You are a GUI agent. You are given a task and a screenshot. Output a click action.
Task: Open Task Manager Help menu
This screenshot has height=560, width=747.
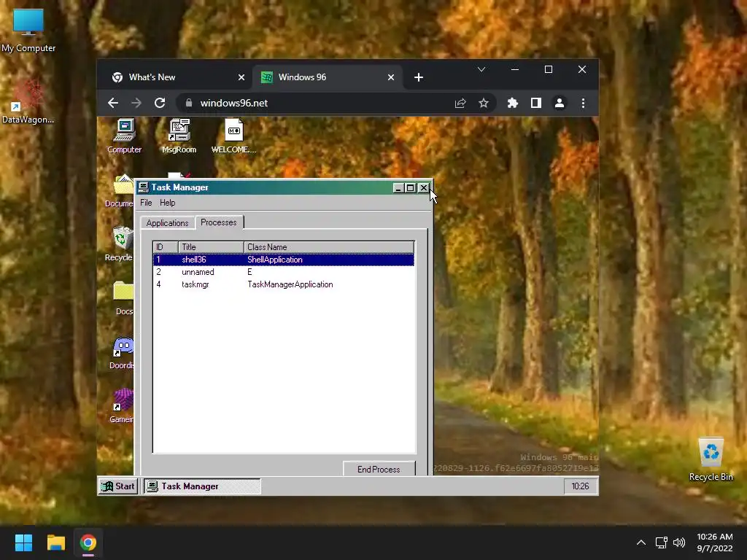[x=167, y=203]
